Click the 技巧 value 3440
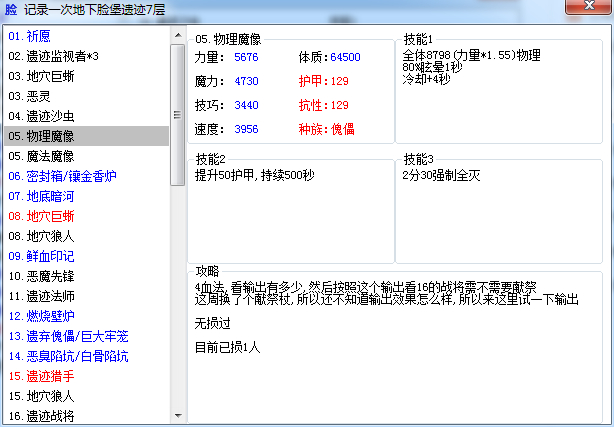This screenshot has width=614, height=427. tap(246, 105)
